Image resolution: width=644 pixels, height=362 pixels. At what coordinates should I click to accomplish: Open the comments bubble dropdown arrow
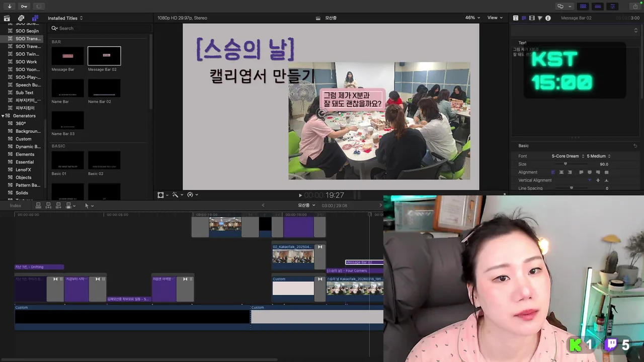tap(570, 7)
